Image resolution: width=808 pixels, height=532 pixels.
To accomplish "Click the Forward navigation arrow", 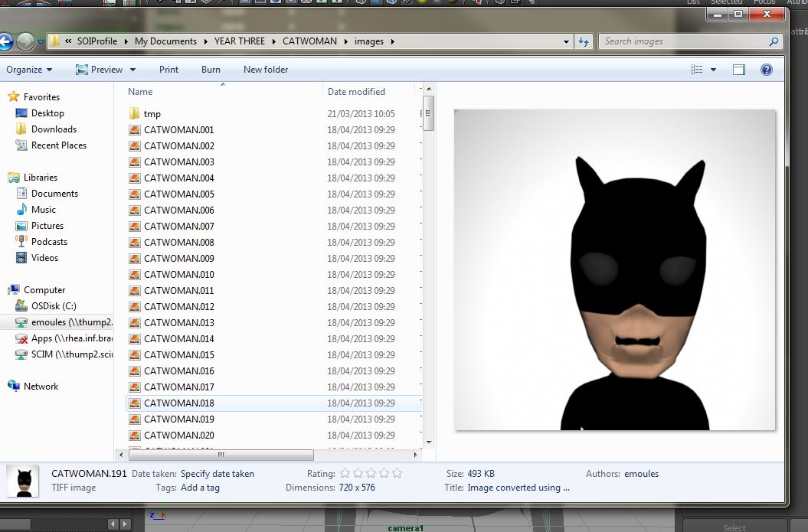I will pyautogui.click(x=26, y=41).
